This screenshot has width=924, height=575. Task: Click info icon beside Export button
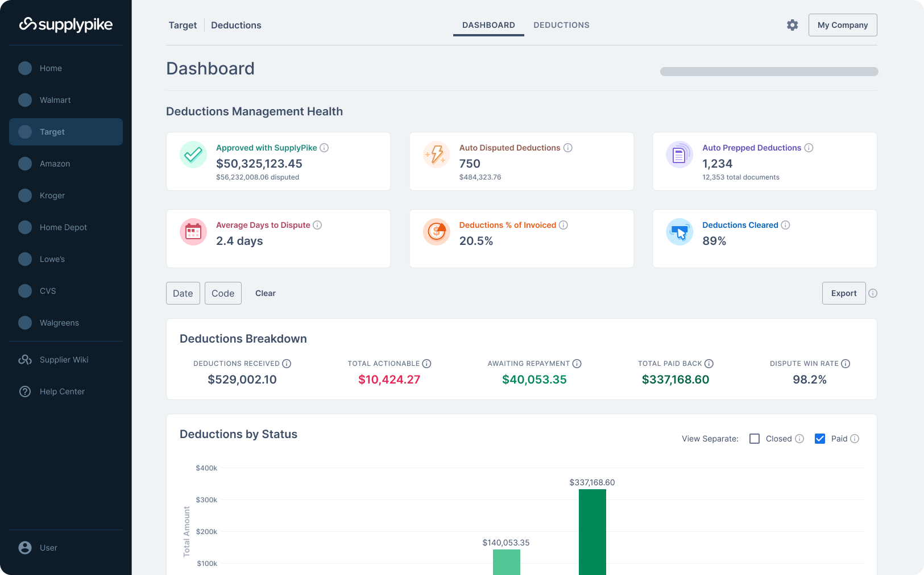point(873,293)
